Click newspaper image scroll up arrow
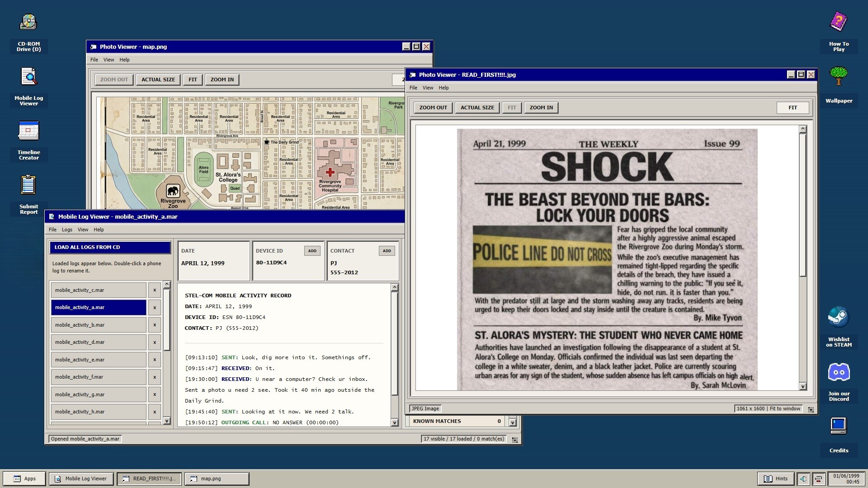 803,129
